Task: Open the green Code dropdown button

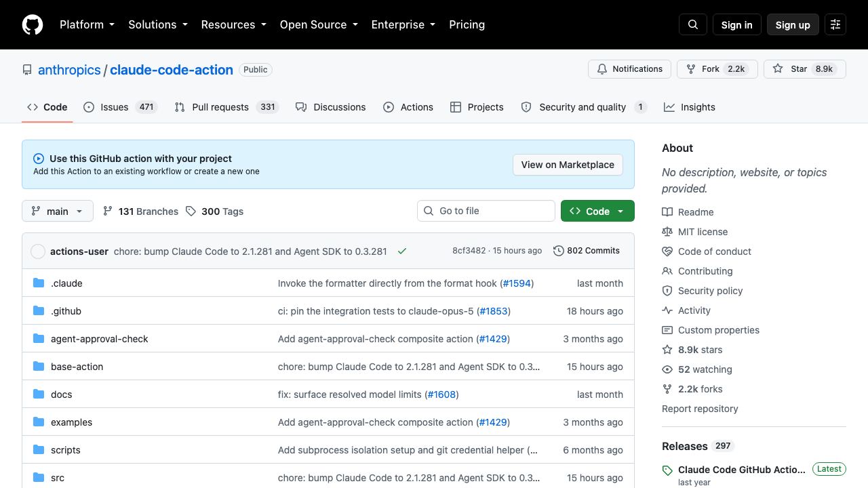Action: coord(597,211)
